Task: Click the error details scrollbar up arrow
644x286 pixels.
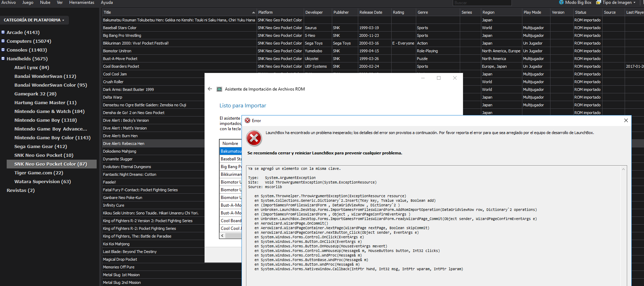Action: (624, 169)
